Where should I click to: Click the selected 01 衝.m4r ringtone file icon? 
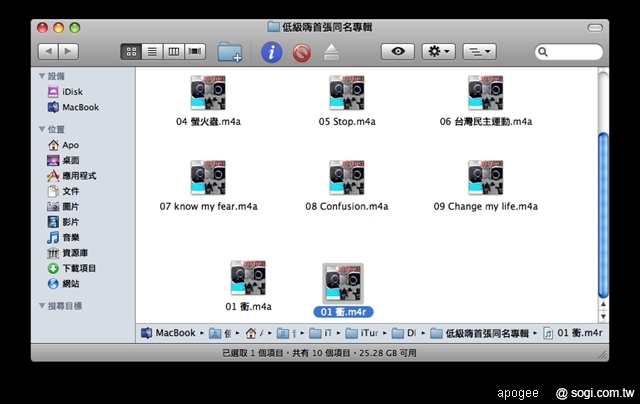[343, 283]
